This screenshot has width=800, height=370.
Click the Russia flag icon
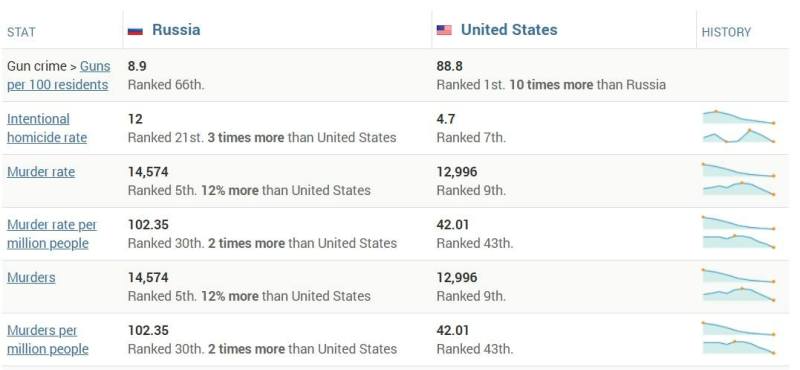click(135, 31)
